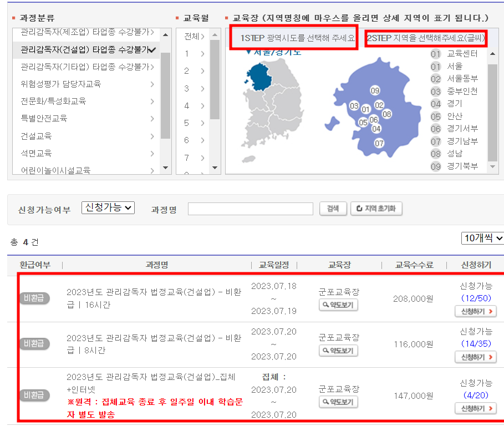Click marker 04 on the Gyeonggi map
Viewport: 504px width, 431px height.
point(375,128)
